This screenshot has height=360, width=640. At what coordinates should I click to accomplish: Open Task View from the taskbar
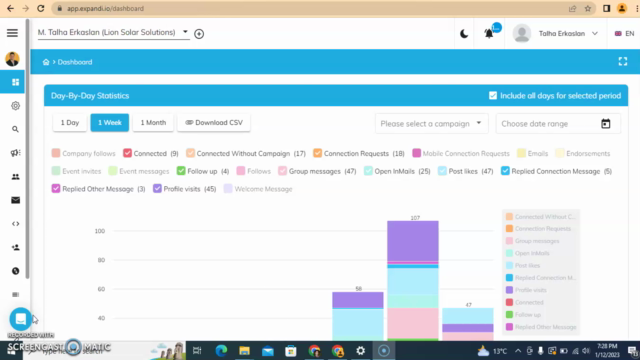point(197,351)
